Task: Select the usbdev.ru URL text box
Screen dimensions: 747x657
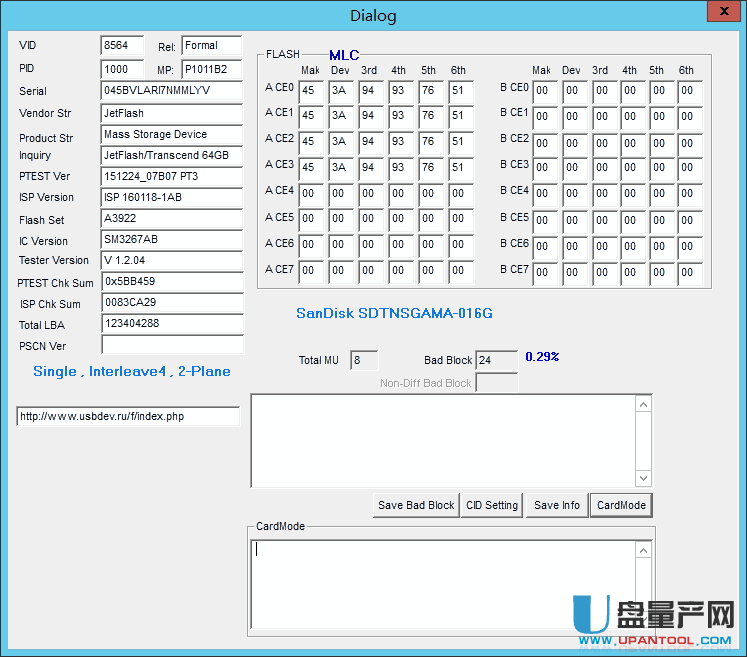Action: [128, 417]
